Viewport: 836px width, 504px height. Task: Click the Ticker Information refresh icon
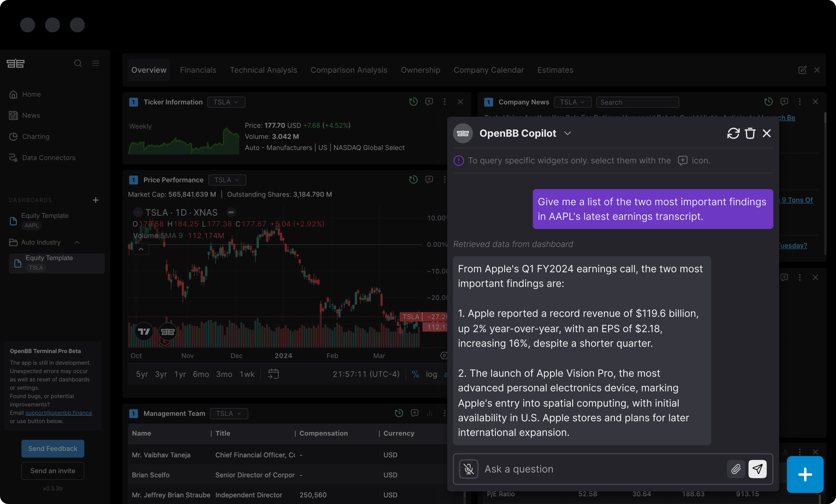(x=413, y=101)
